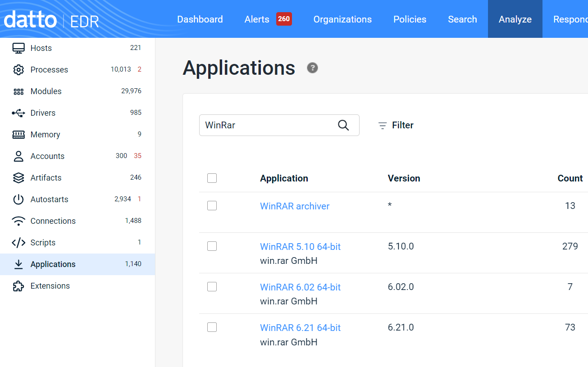588x367 pixels.
Task: Select Accounts in the sidebar
Action: click(x=77, y=156)
